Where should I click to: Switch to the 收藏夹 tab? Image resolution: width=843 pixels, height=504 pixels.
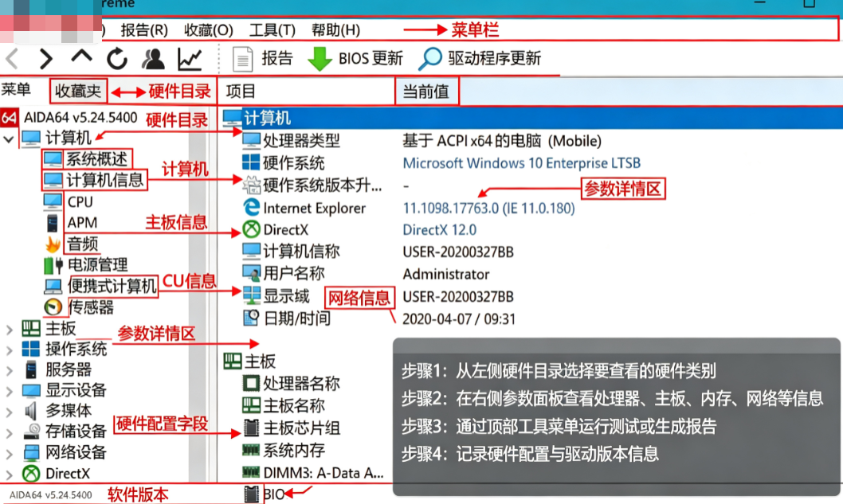(78, 91)
